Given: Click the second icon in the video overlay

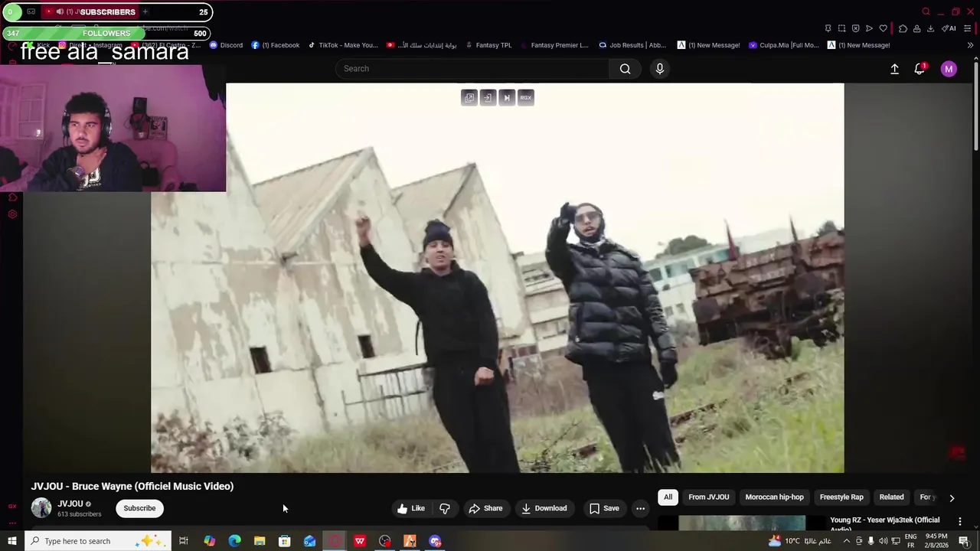Looking at the screenshot, I should point(488,97).
